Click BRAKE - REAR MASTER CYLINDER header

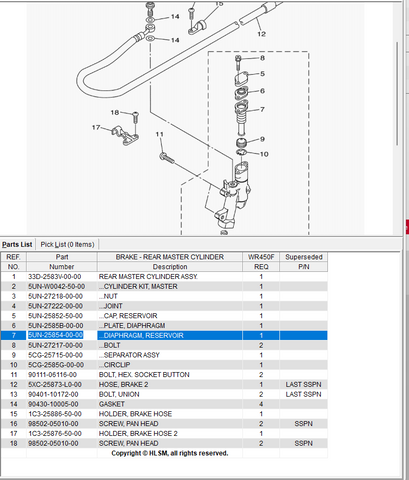(170, 257)
